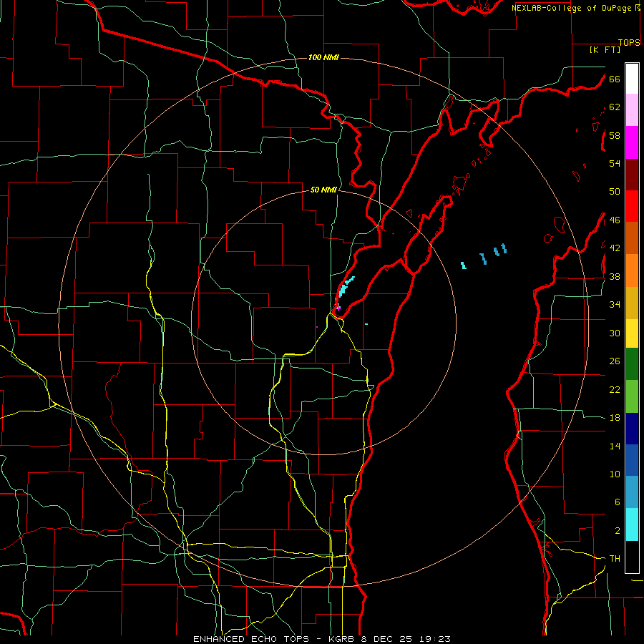The image size is (644, 644).
Task: Click the leftmost cyan echo over the lake
Action: (x=463, y=265)
